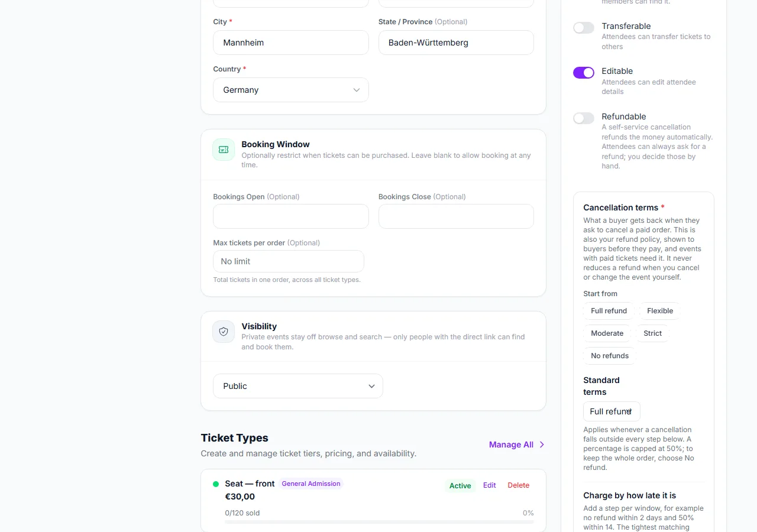757x532 pixels.
Task: Click the Bookings Close date field
Action: (x=456, y=216)
